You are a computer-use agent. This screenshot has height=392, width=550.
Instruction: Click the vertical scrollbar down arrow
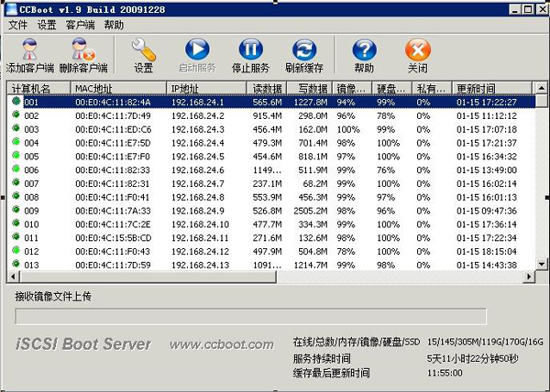click(541, 264)
